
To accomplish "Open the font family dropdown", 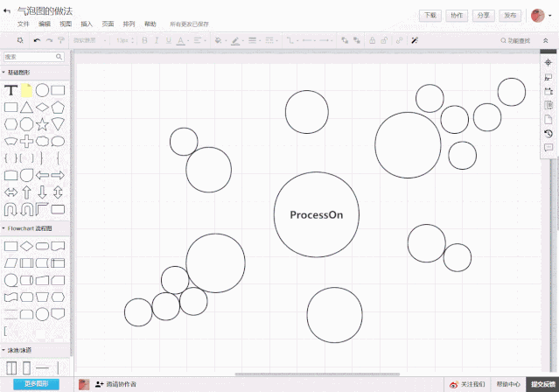I will click(x=90, y=40).
